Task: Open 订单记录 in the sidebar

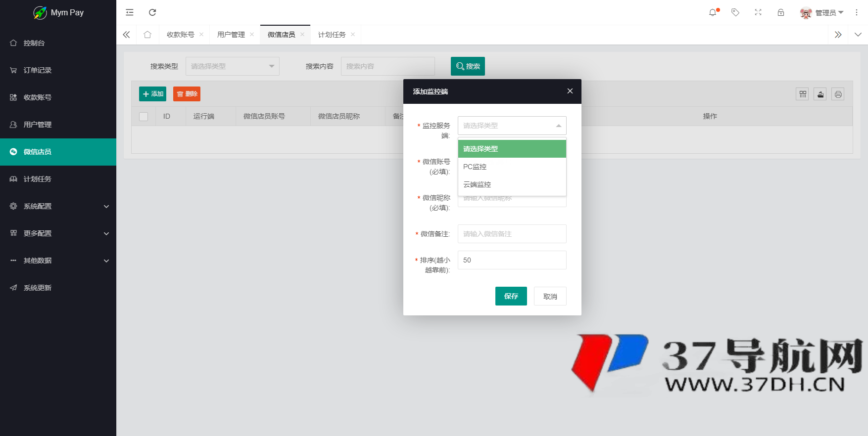Action: [58, 70]
